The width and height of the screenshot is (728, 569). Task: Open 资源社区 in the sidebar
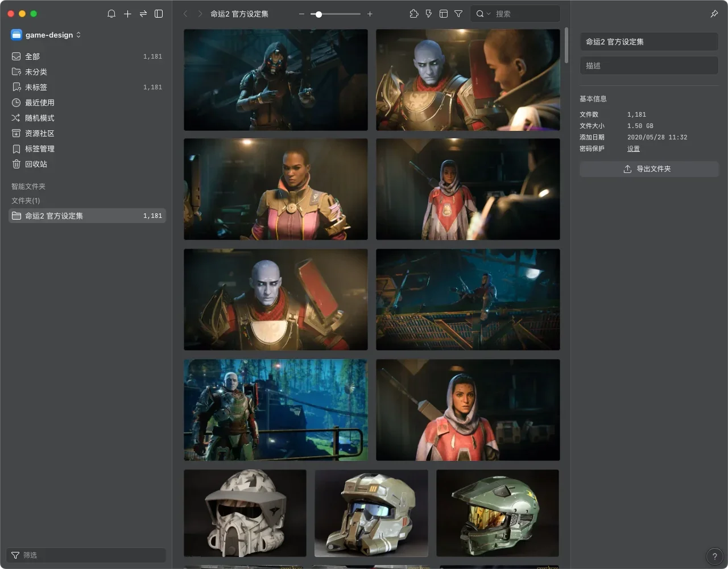click(87, 133)
